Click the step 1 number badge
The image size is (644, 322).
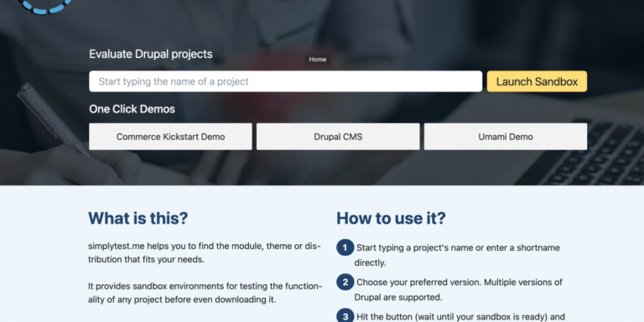point(345,247)
